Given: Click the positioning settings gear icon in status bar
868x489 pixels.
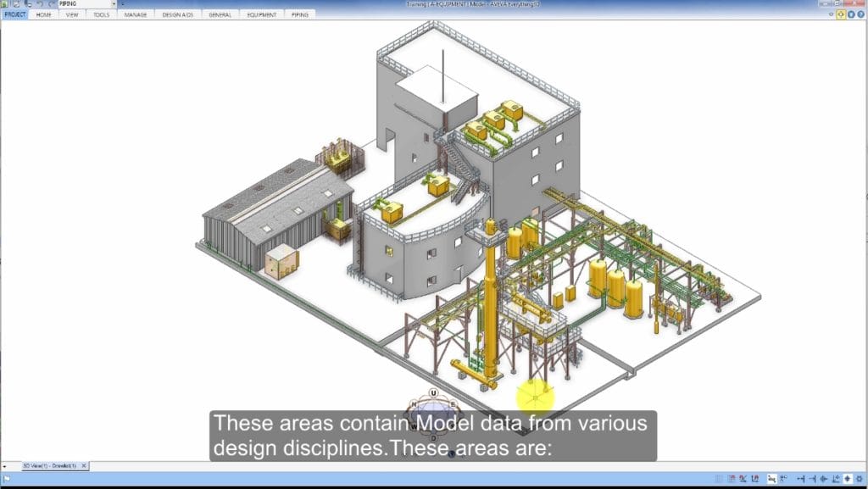Looking at the screenshot, I should (x=858, y=477).
